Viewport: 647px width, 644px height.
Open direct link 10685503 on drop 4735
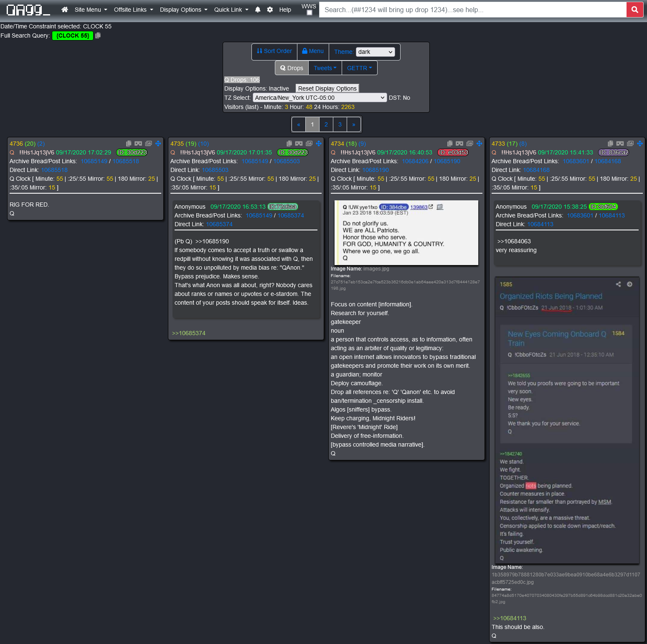pos(215,170)
